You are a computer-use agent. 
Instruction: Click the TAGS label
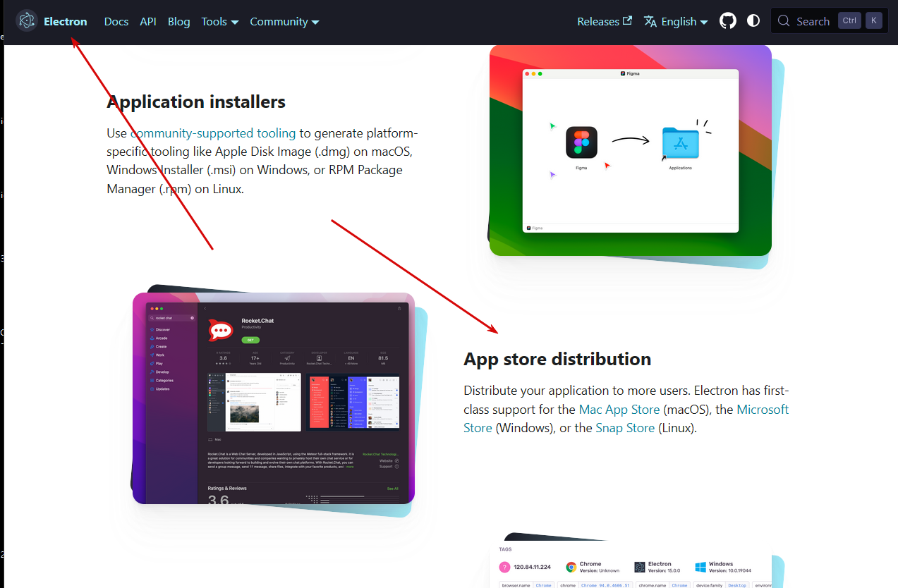(x=505, y=549)
